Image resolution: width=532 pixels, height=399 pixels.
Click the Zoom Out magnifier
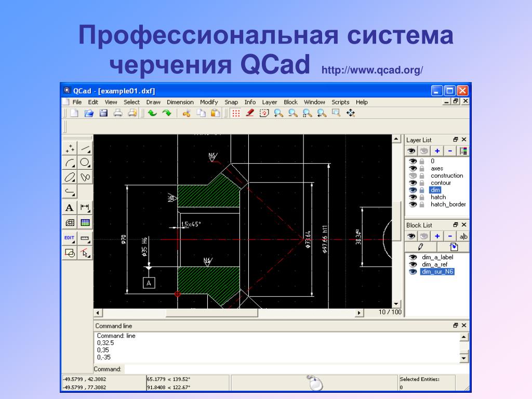click(293, 113)
